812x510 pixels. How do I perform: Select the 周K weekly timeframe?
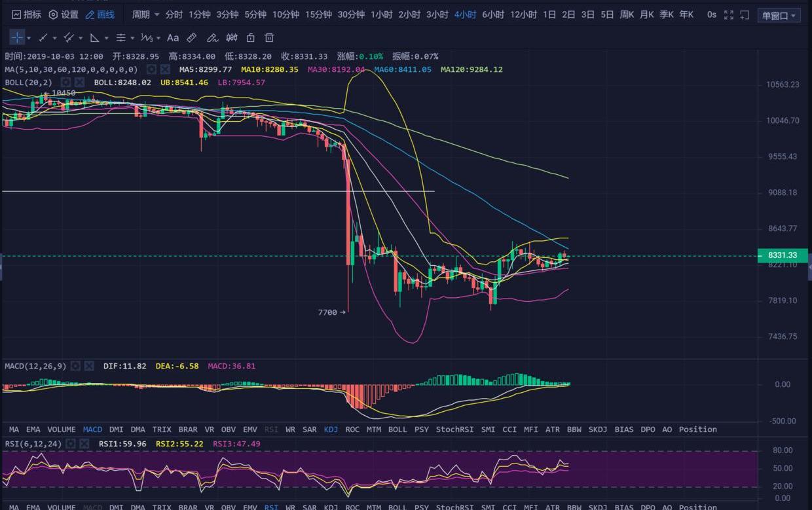coord(627,14)
